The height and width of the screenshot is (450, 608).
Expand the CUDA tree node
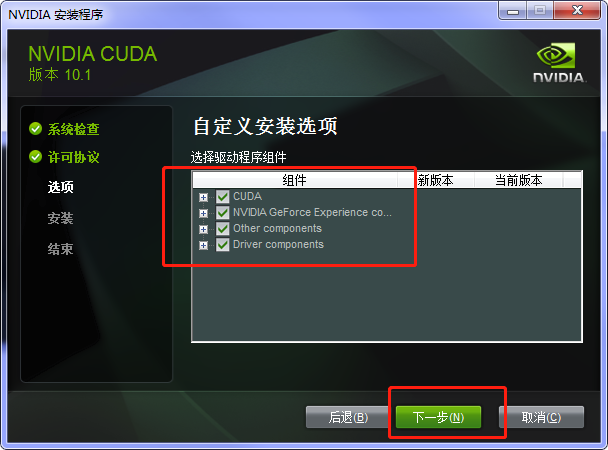tap(203, 197)
